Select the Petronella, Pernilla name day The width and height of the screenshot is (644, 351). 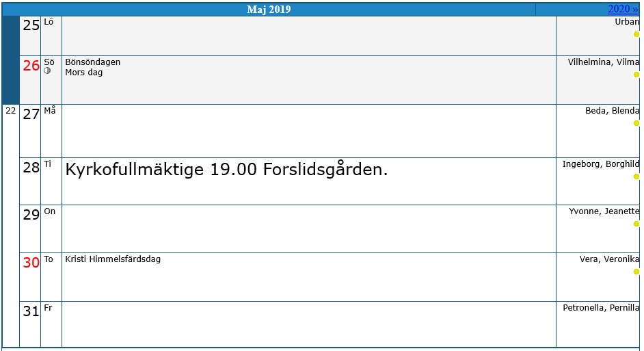point(601,308)
